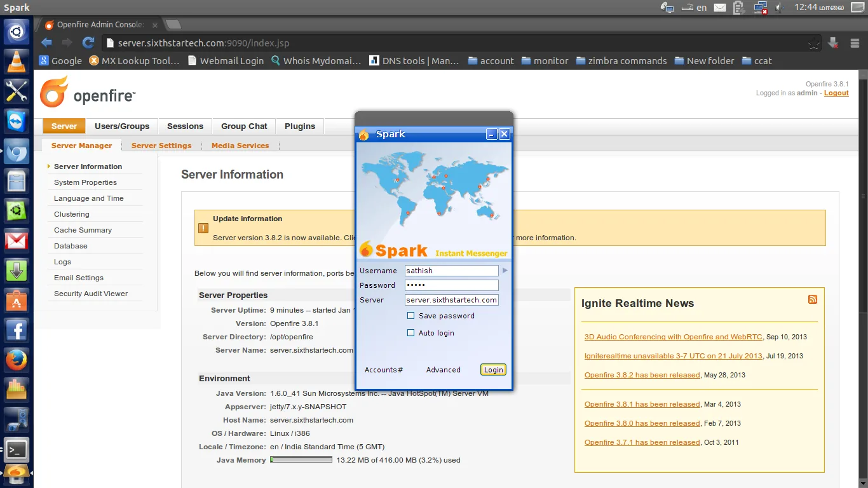Screen dimensions: 868x488
Task: Open System Properties in the sidebar
Action: tap(85, 182)
